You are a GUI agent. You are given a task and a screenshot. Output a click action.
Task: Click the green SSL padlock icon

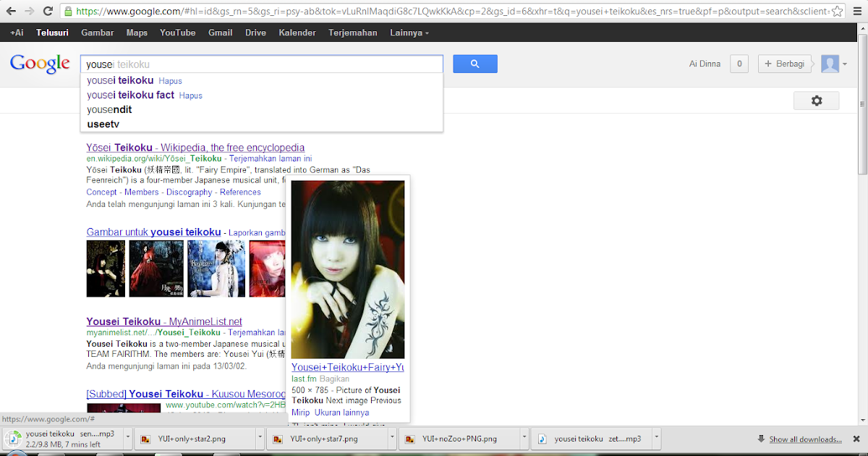point(68,12)
